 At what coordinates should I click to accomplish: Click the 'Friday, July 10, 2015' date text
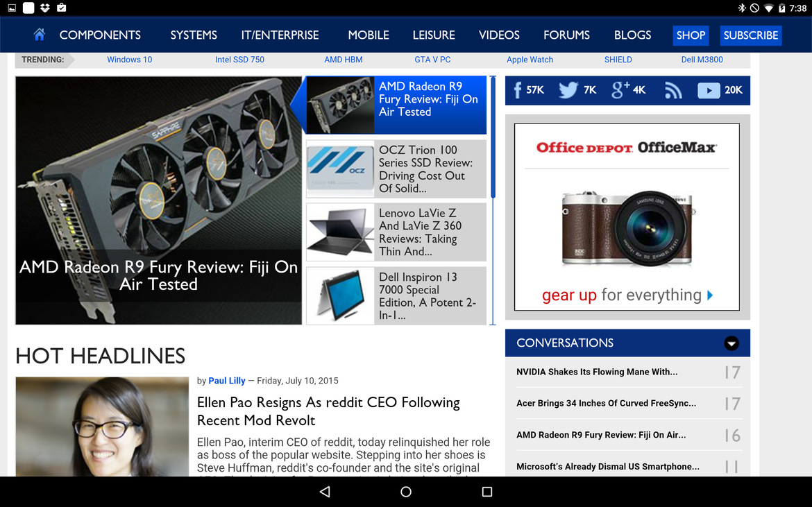pyautogui.click(x=297, y=381)
